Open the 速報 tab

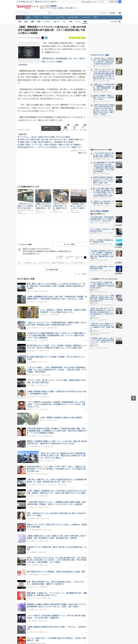28,17
